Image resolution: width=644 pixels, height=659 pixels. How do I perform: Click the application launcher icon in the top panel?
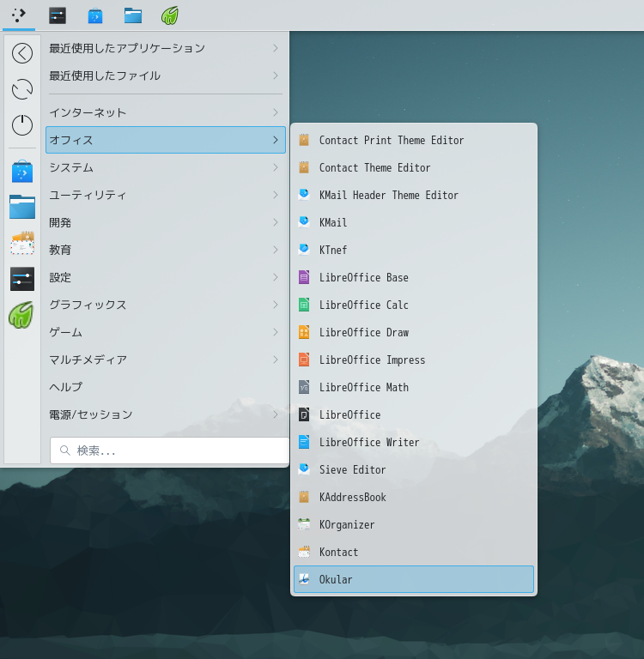(x=19, y=15)
